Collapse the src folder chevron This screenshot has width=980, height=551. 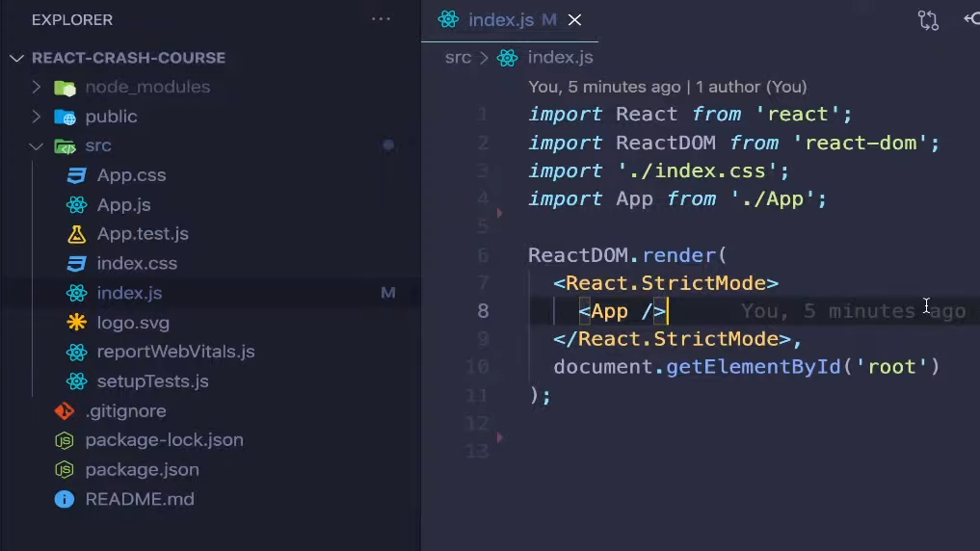point(37,146)
